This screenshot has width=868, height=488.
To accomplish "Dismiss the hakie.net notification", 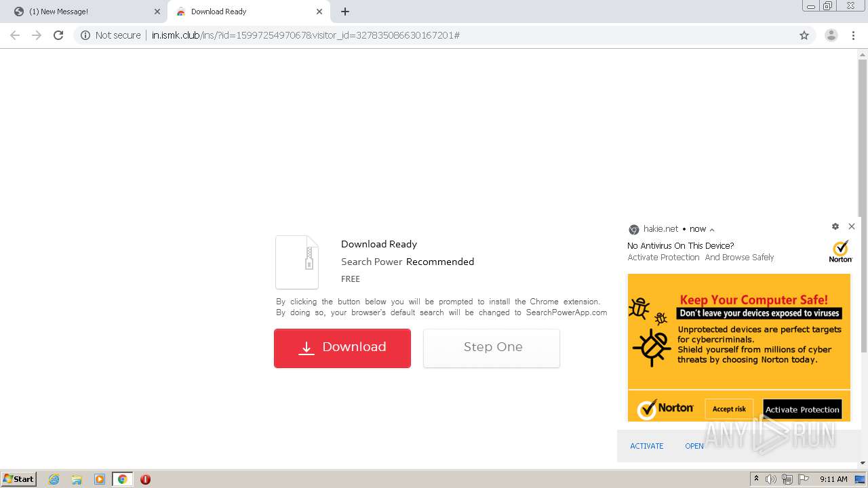I will [852, 226].
